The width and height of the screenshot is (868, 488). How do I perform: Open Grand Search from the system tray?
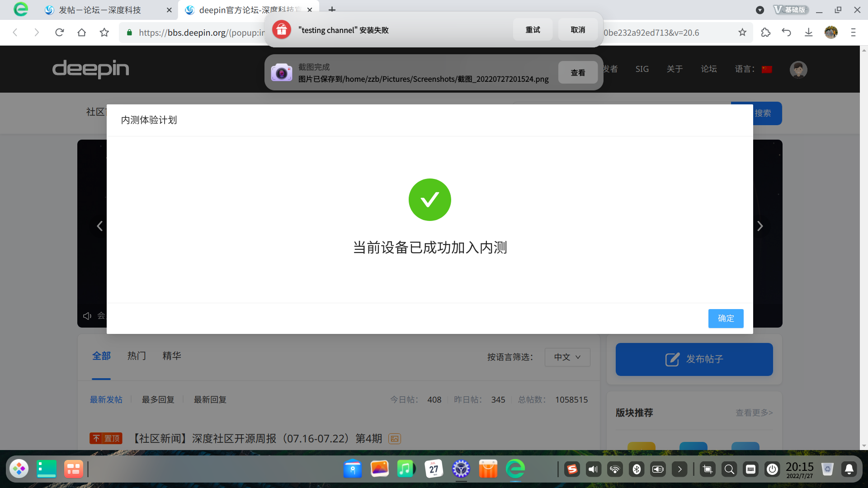coord(729,469)
